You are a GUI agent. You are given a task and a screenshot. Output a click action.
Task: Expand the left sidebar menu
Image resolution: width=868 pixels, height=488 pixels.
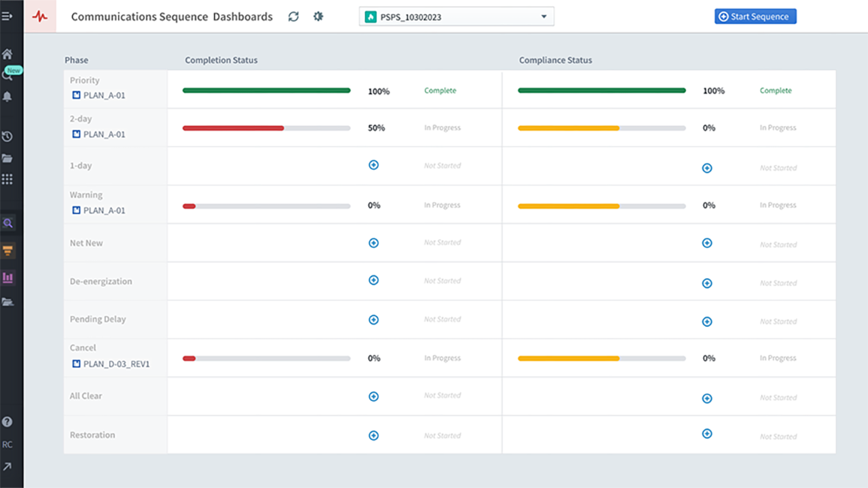point(8,16)
